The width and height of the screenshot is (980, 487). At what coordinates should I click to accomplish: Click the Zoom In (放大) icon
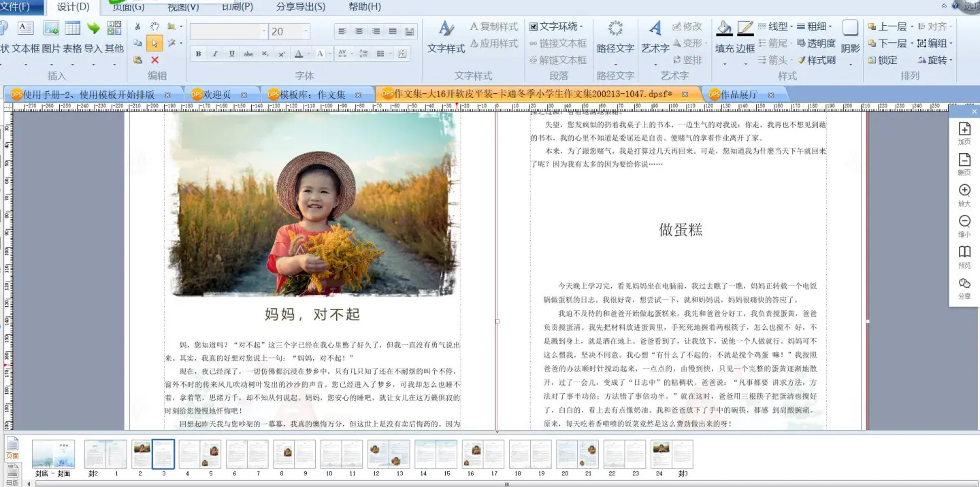964,191
